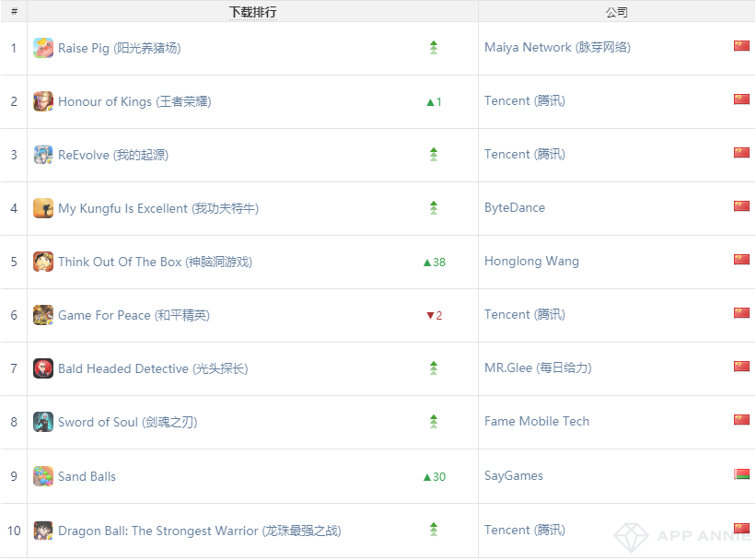Open the Sword of Soul (剑魂之刃) link

128,423
